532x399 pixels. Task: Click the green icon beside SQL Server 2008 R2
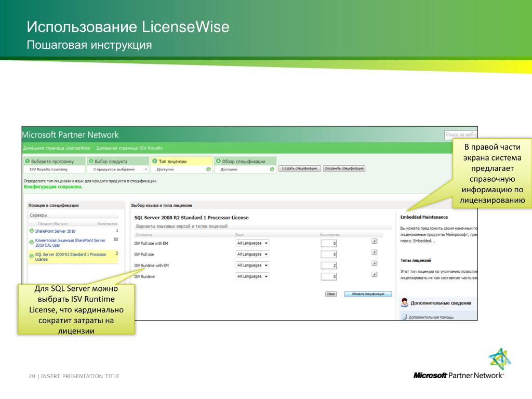(x=32, y=257)
